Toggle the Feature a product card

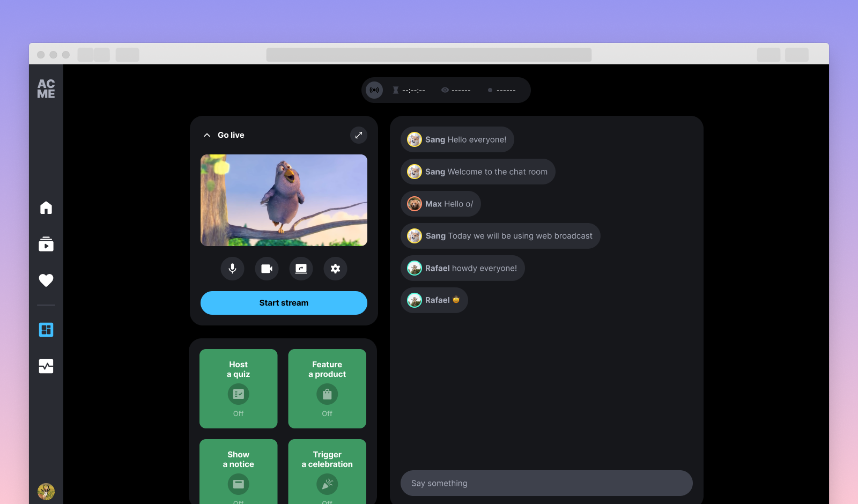(327, 389)
